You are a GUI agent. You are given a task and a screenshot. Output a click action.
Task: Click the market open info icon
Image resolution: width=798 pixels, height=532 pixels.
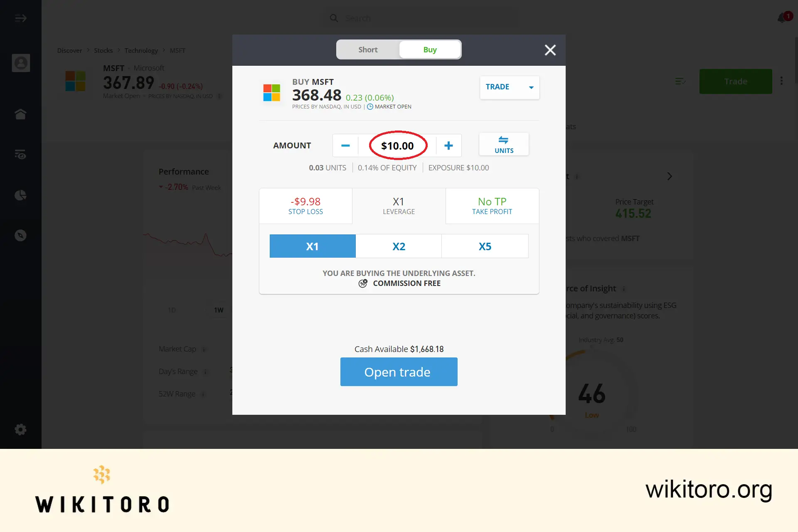370,106
